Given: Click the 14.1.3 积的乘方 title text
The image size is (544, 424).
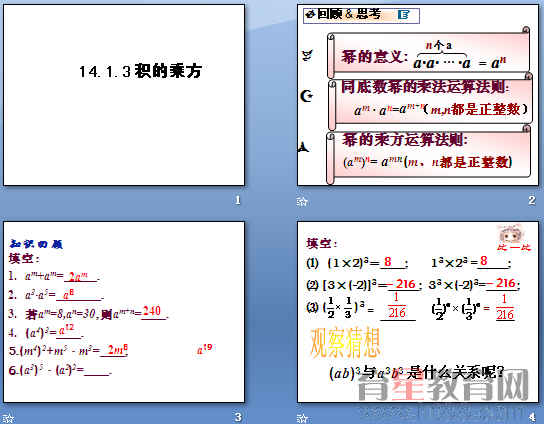Looking at the screenshot, I should coord(141,71).
